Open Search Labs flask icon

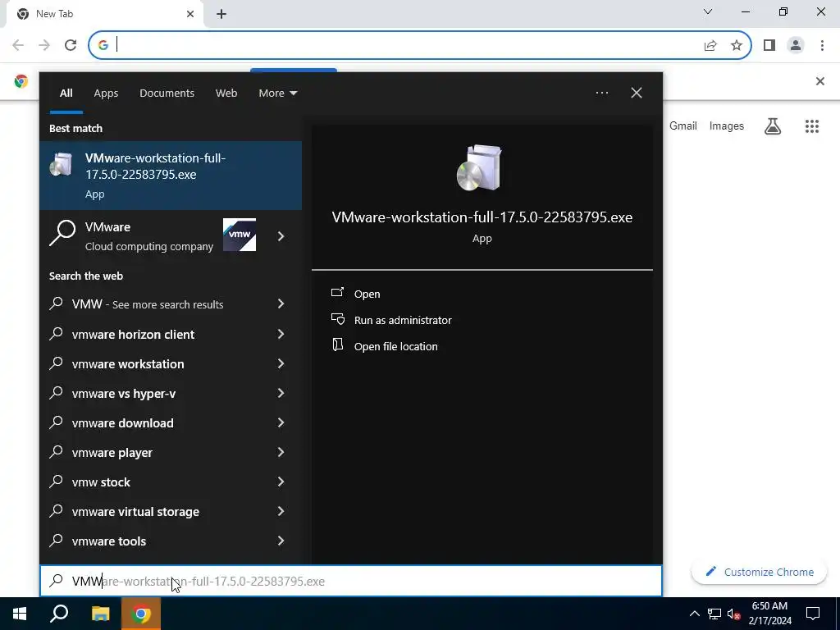pos(773,126)
